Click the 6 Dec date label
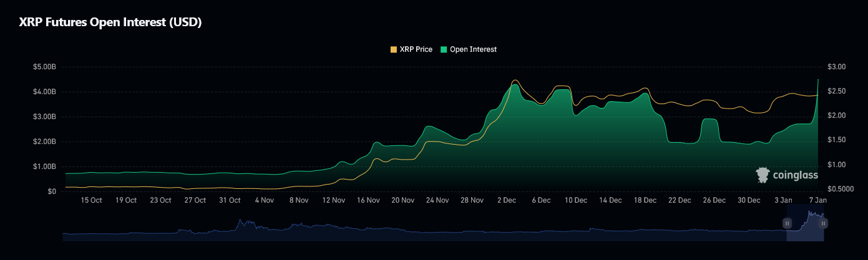Viewport: 868px width, 260px height. pyautogui.click(x=542, y=200)
